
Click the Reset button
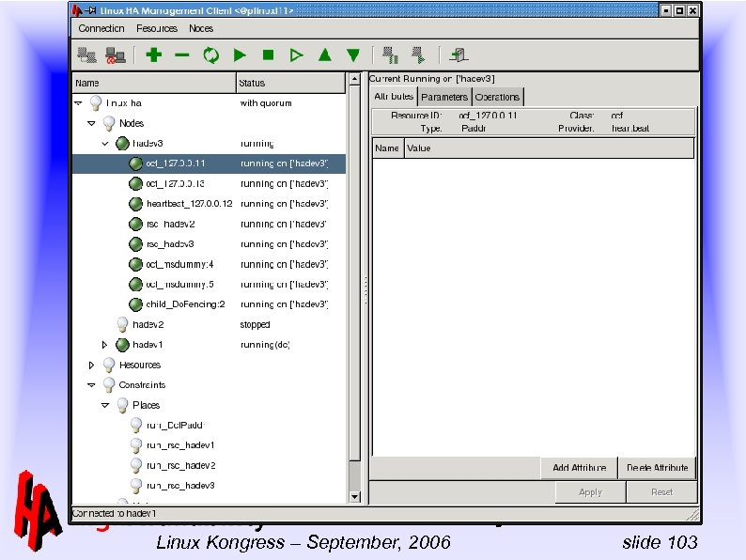coord(661,492)
